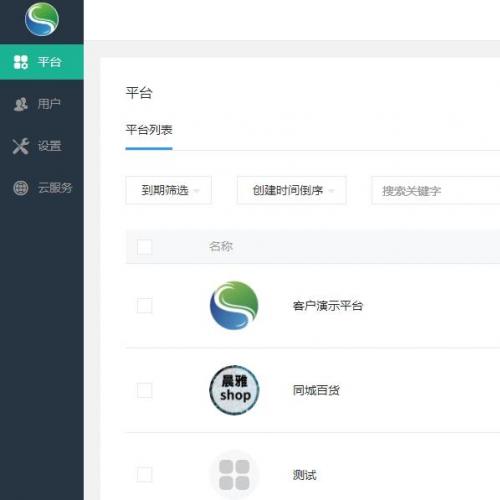Click the 云服务 globe icon in sidebar
The width and height of the screenshot is (500, 500).
21,188
